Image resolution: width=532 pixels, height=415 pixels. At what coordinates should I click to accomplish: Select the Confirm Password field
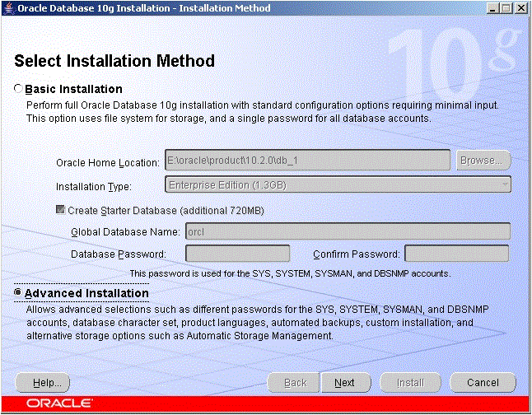[x=456, y=254]
